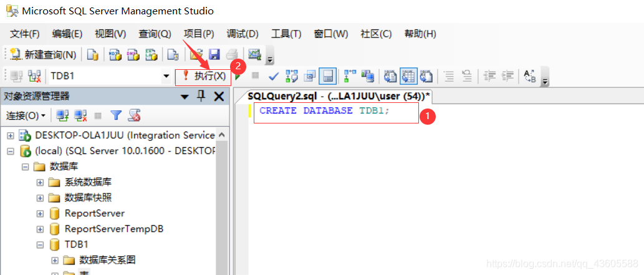Expand the 系统数据库 folder
Image resolution: width=644 pixels, height=275 pixels.
[x=40, y=183]
